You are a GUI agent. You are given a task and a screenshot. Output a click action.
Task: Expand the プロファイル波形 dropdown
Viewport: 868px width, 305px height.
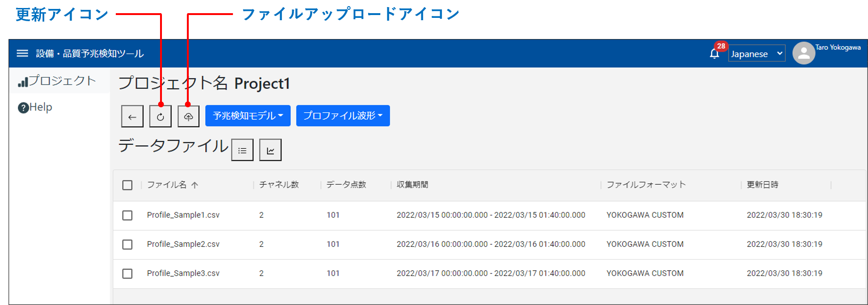(x=343, y=116)
